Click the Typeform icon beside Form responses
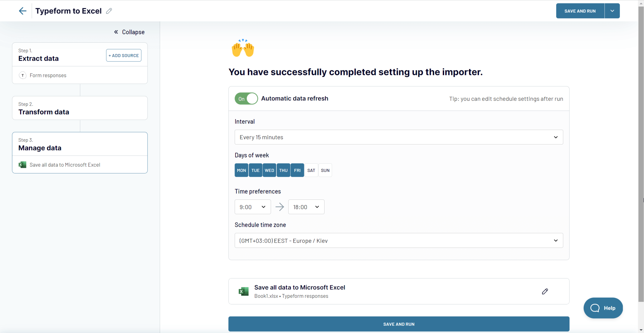The height and width of the screenshot is (333, 644). tap(22, 75)
